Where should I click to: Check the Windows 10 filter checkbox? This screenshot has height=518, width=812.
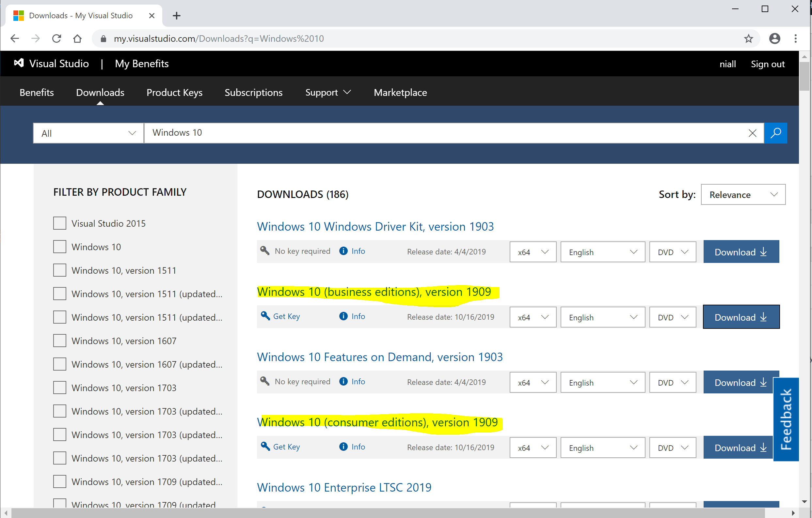[60, 247]
